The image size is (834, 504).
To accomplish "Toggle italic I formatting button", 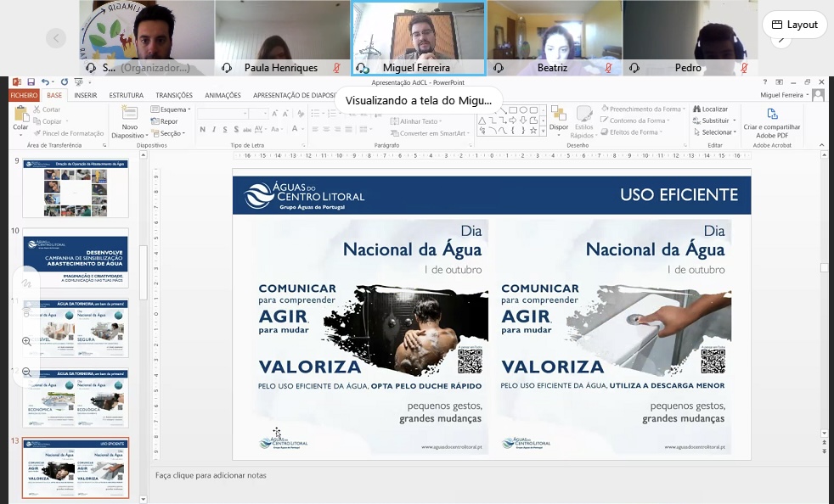I will [x=215, y=130].
